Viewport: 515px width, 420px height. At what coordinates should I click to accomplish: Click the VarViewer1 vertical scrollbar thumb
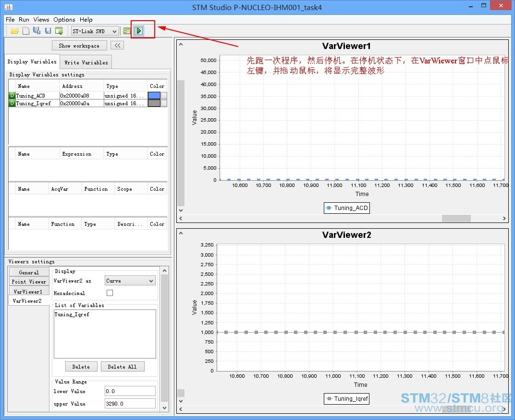tap(181, 143)
